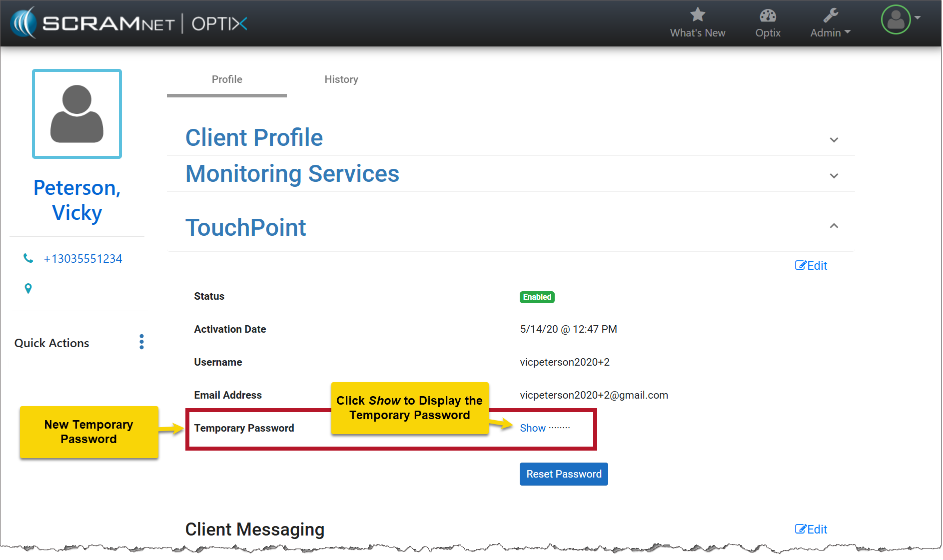
Task: Click the What's New star icon
Action: (697, 15)
